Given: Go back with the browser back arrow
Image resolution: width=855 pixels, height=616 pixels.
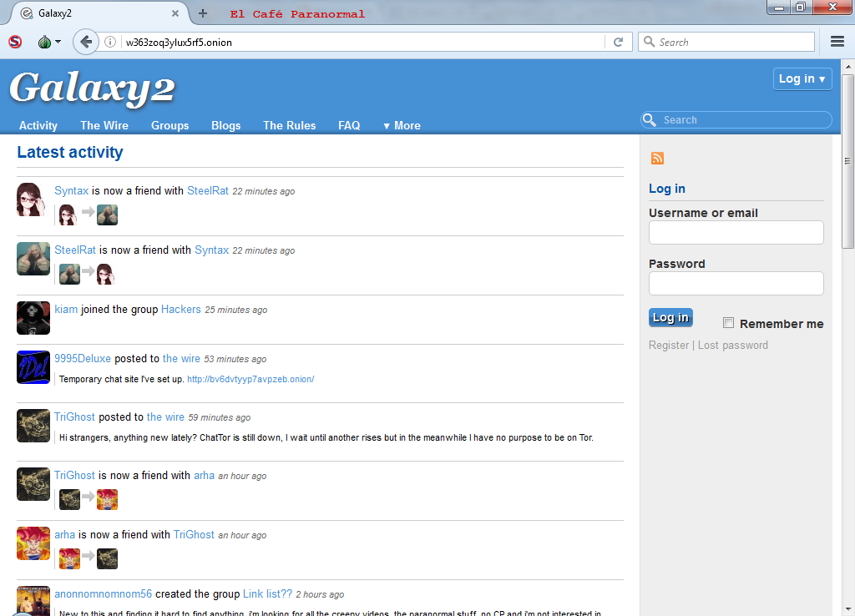Looking at the screenshot, I should click(x=86, y=42).
